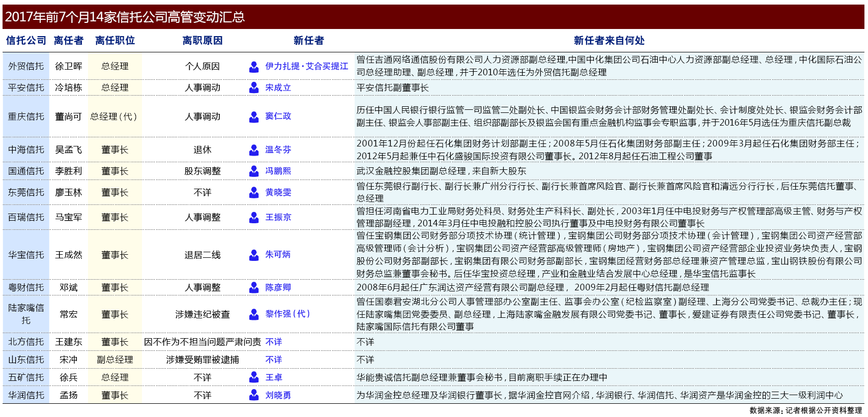Click departing person 邓斌
The image size is (868, 417).
point(69,287)
